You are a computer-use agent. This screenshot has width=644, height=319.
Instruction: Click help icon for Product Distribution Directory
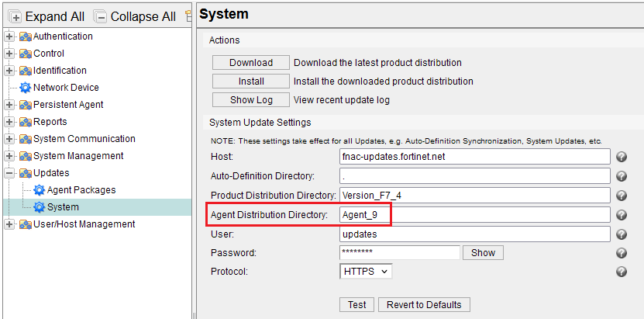621,196
